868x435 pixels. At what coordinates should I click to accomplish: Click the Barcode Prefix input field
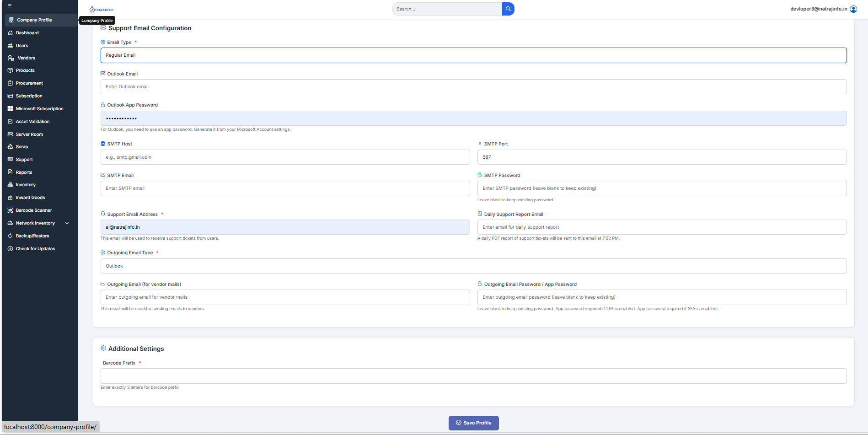473,376
